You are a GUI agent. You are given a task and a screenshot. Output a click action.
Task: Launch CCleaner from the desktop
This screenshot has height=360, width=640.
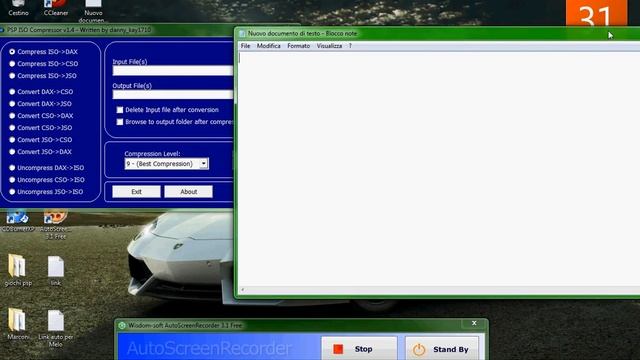pyautogui.click(x=56, y=8)
